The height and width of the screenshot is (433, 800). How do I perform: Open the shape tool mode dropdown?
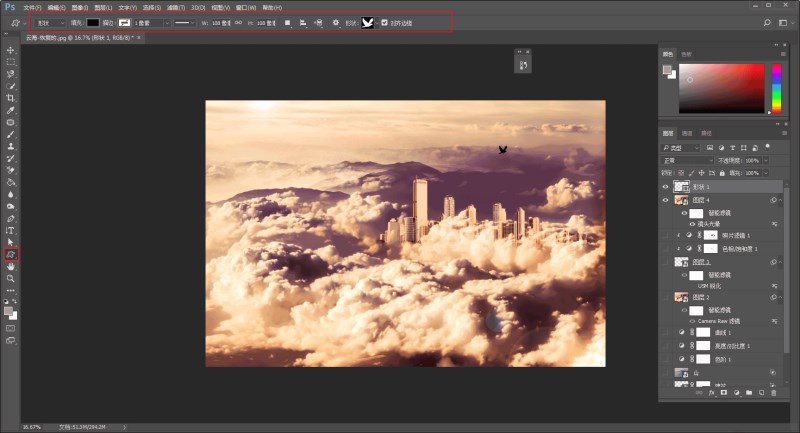[x=50, y=22]
